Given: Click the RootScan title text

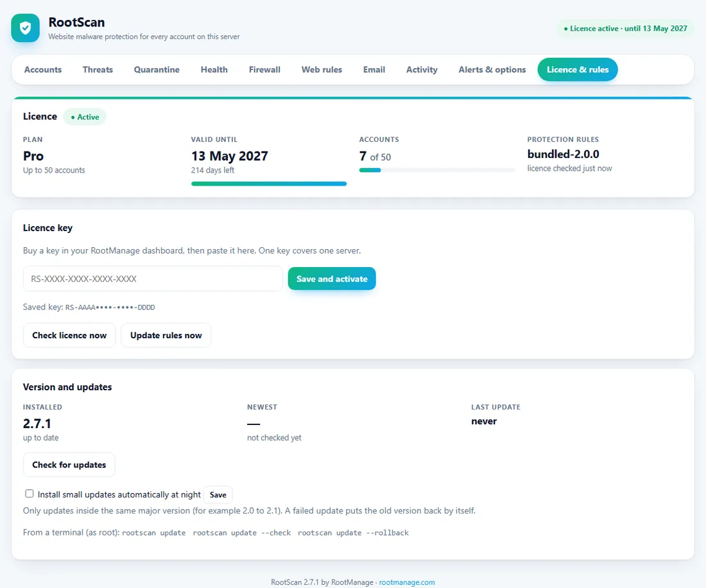Looking at the screenshot, I should tap(76, 22).
